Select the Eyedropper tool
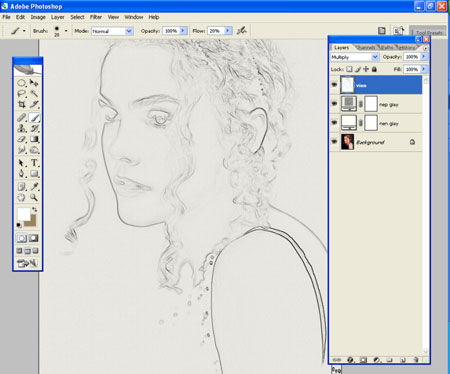This screenshot has height=374, width=450. click(34, 186)
